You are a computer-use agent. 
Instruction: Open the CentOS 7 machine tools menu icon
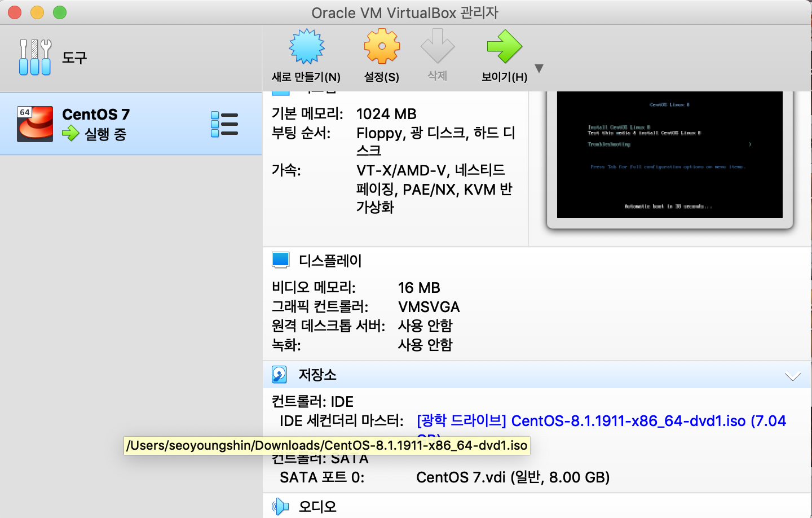224,124
